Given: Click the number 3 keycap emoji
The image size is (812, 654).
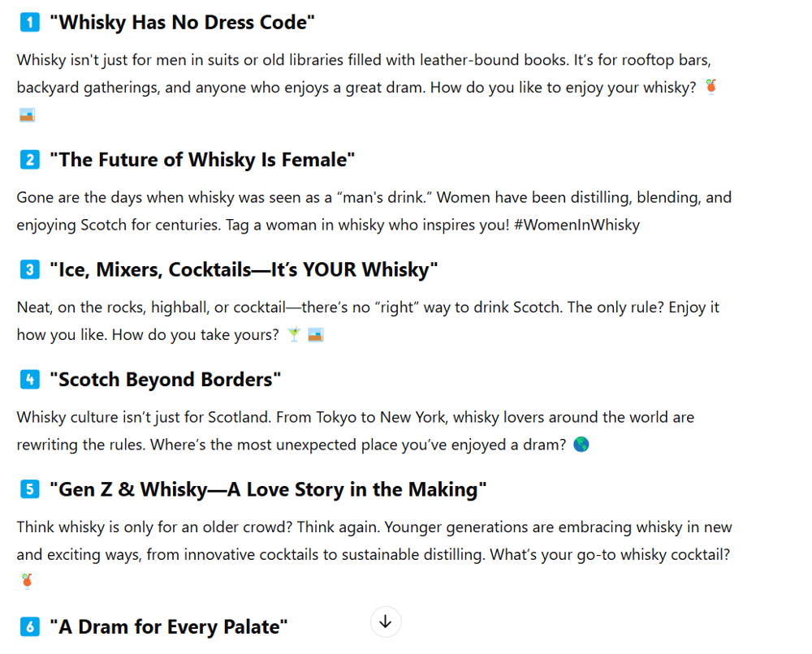Looking at the screenshot, I should pyautogui.click(x=29, y=269).
